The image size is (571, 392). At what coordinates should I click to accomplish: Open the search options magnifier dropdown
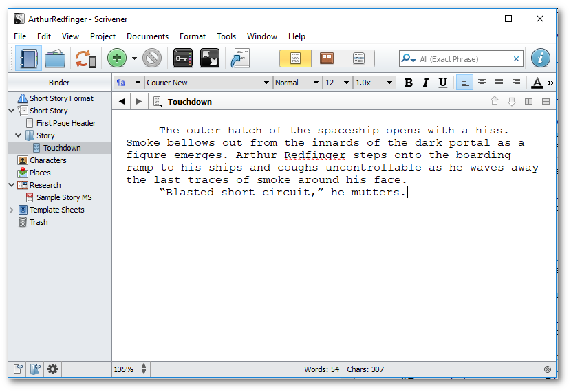(x=408, y=58)
